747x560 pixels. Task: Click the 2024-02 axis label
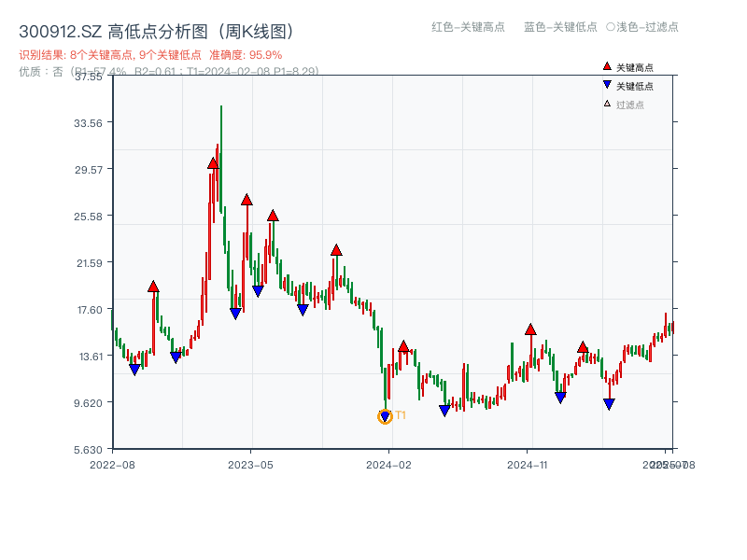pyautogui.click(x=388, y=464)
